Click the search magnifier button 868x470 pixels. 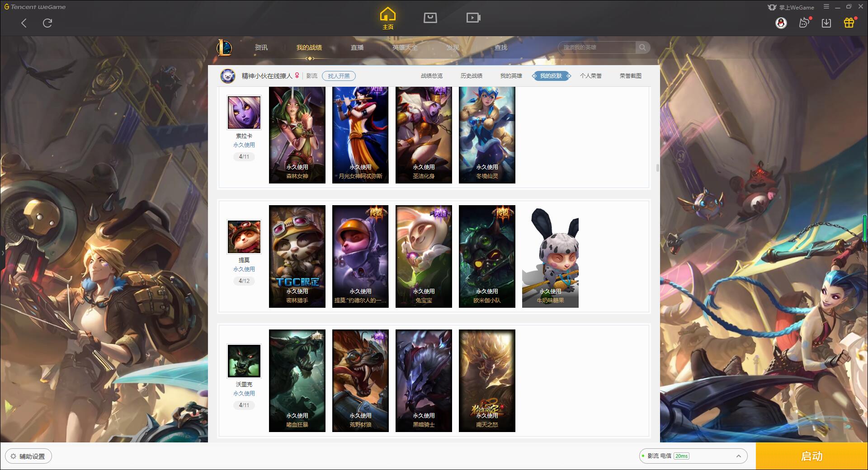pyautogui.click(x=642, y=47)
